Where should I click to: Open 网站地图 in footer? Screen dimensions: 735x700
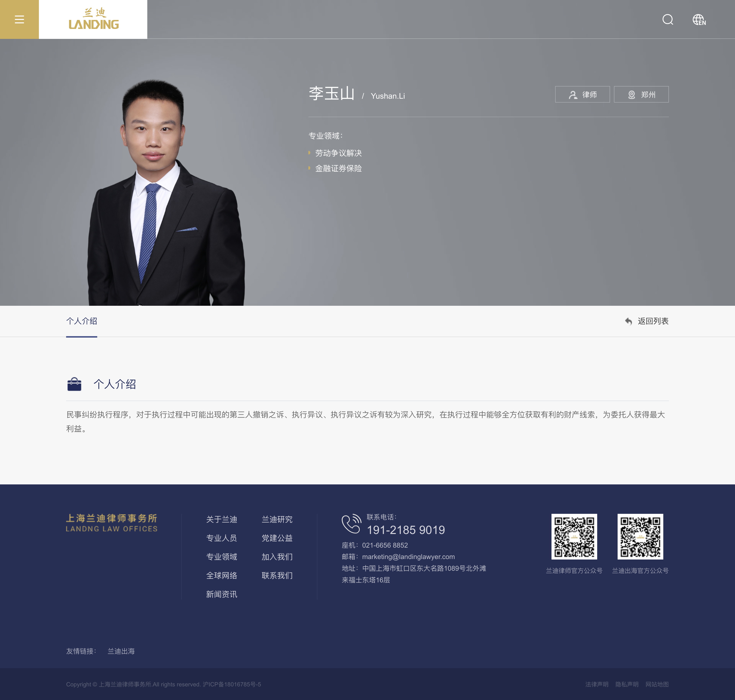pos(657,684)
